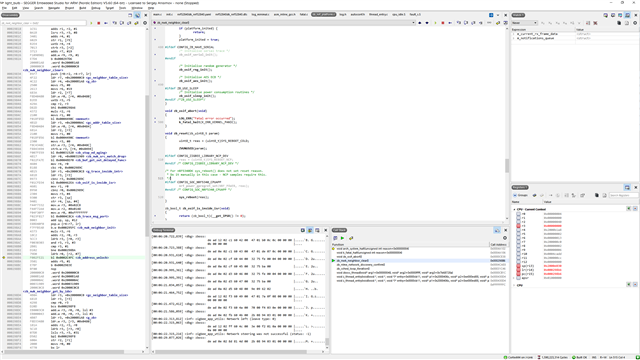Open Disassembly panel settings gear
640x360 pixels.
click(145, 23)
